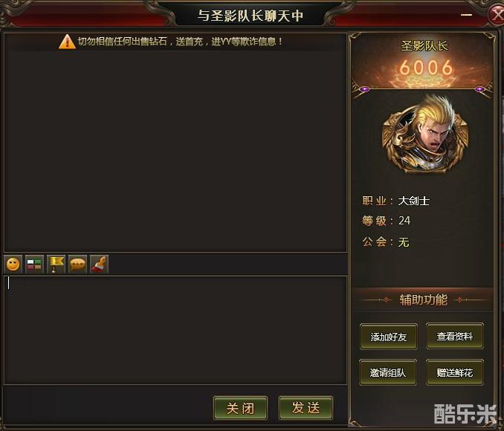Close chat using the red X icon
The width and height of the screenshot is (504, 431).
coord(496,14)
